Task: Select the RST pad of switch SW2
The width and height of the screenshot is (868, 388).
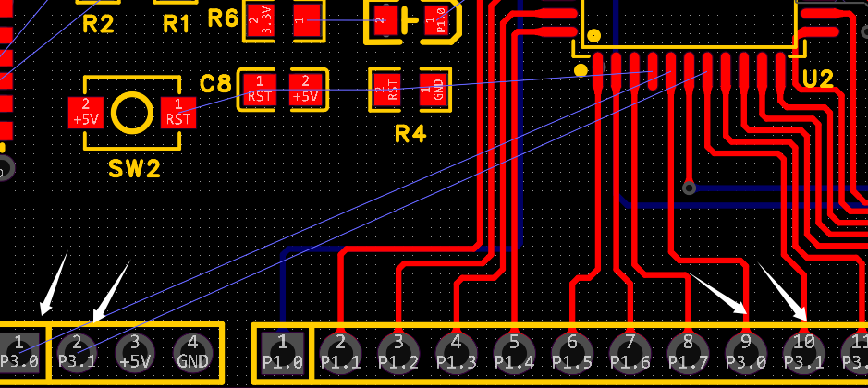Action: click(x=177, y=112)
